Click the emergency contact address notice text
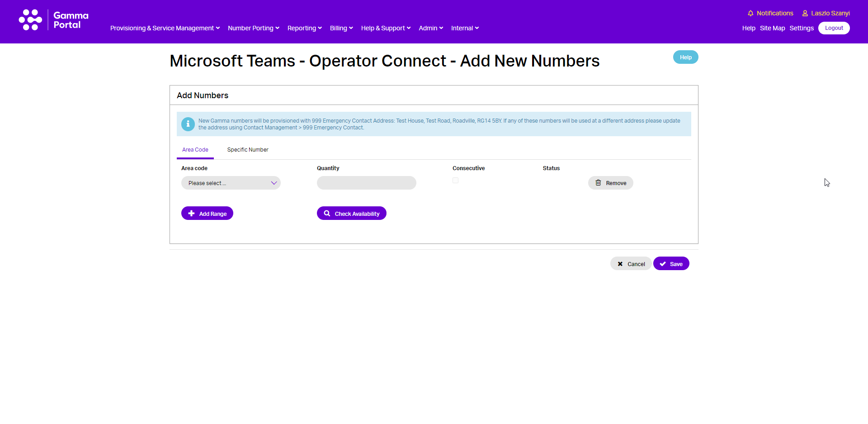The height and width of the screenshot is (424, 868). [439, 124]
